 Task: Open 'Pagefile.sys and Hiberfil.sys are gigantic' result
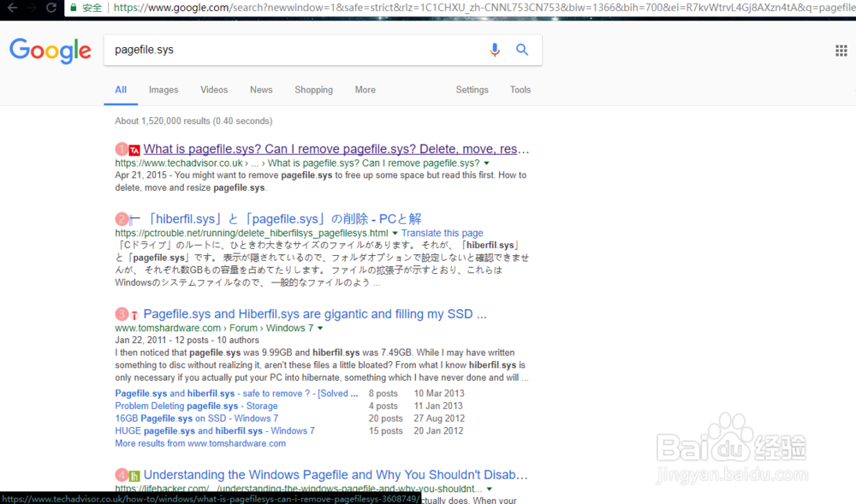click(315, 314)
